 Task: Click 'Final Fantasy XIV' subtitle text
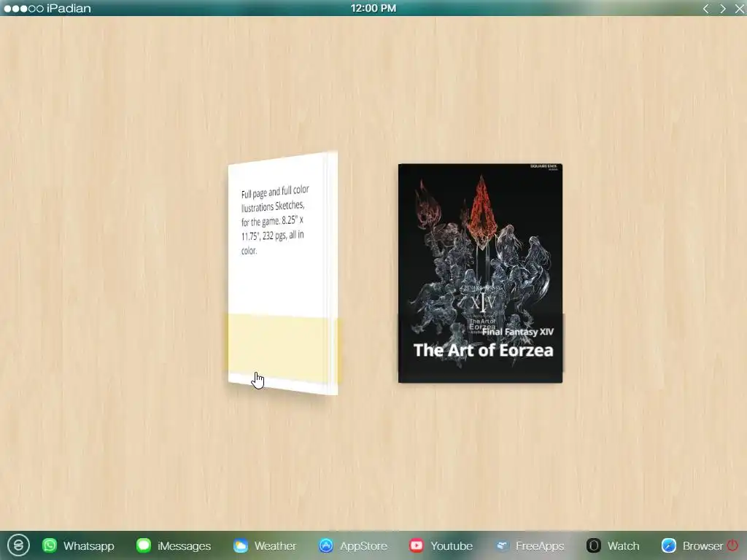click(x=517, y=332)
